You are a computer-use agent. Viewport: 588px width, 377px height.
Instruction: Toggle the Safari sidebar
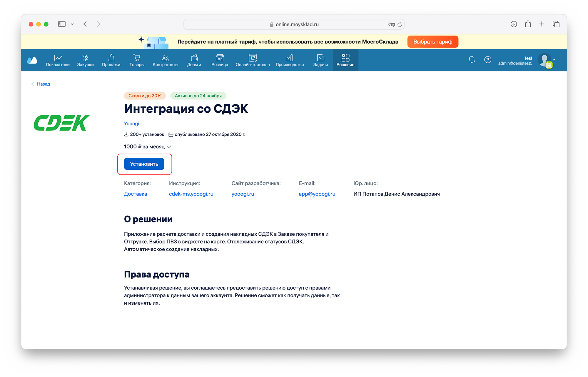tap(62, 24)
